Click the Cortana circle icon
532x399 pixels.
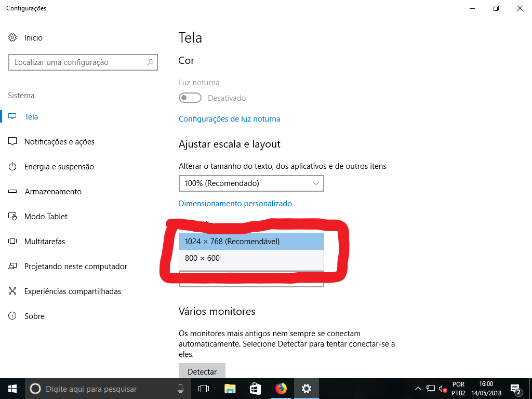[35, 389]
